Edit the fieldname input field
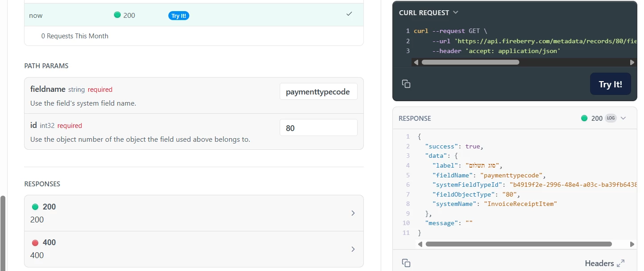 click(x=318, y=92)
